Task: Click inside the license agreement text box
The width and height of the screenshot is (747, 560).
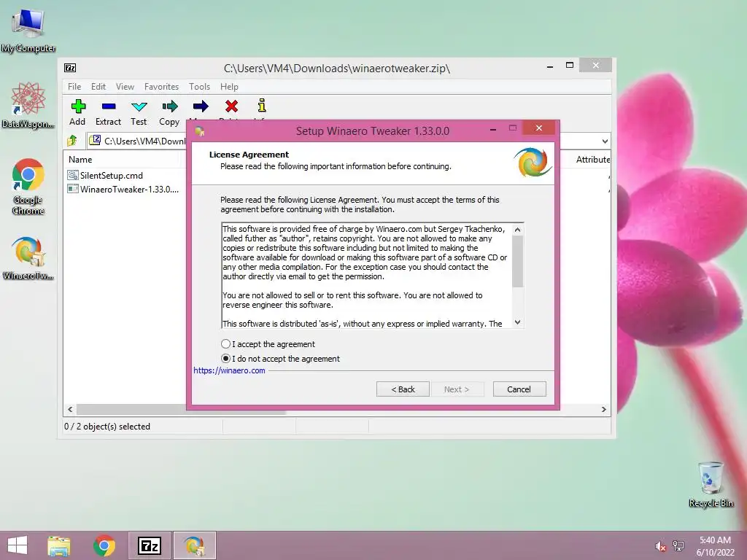Action: (x=367, y=275)
